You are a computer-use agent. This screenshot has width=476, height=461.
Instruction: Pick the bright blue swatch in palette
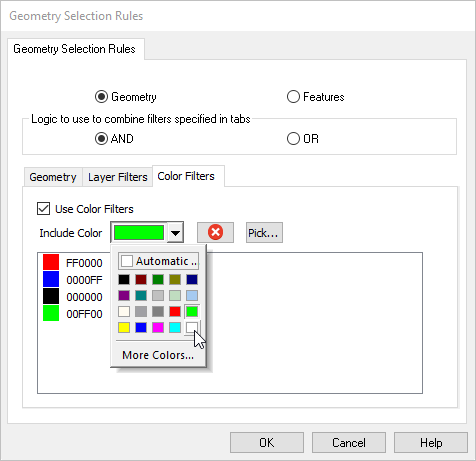(141, 328)
